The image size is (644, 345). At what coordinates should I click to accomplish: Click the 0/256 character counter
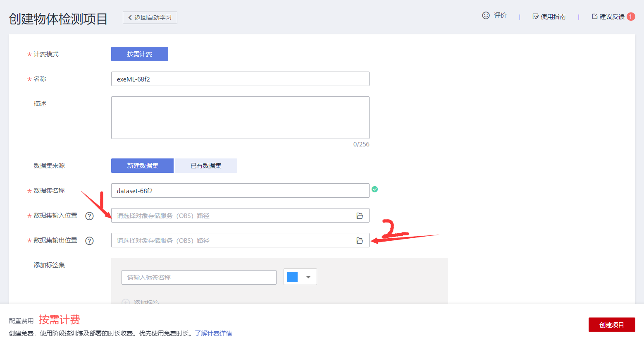[x=361, y=144]
